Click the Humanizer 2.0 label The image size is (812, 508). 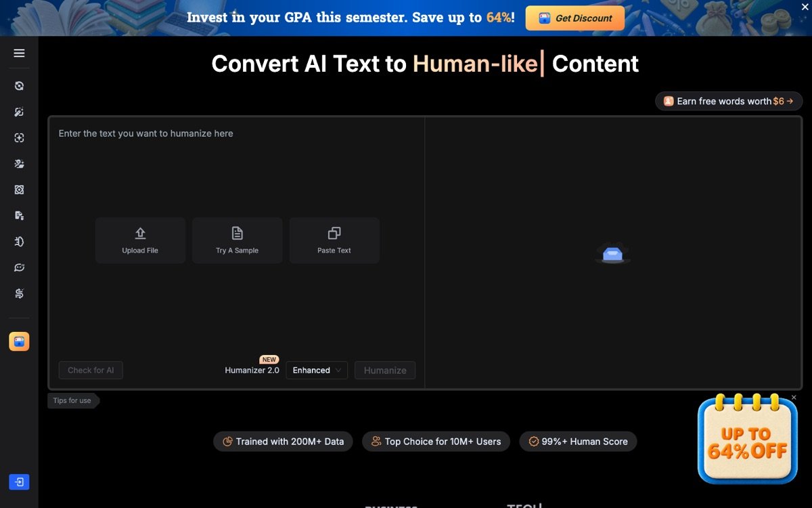click(x=252, y=371)
